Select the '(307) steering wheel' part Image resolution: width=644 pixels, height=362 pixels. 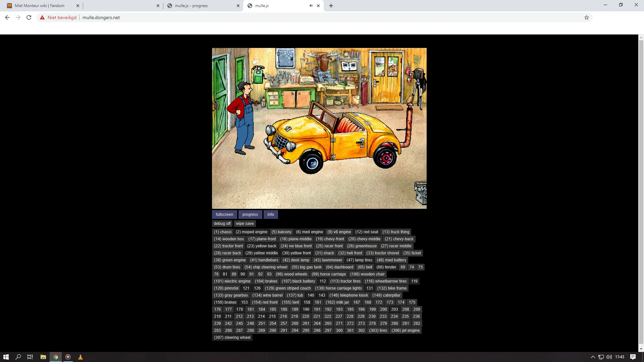click(x=232, y=338)
